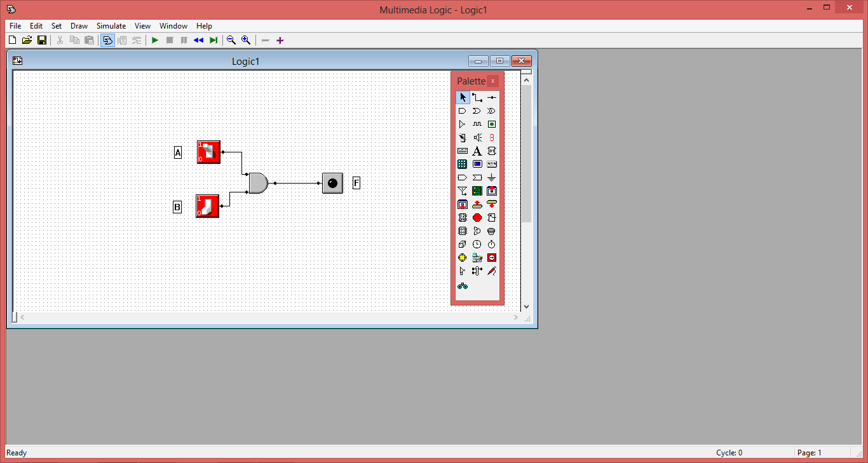Select the Inverter gate tool
The image size is (868, 463).
(x=462, y=124)
